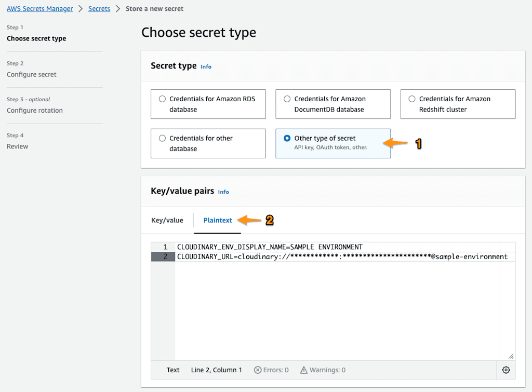Click line number 1 in editor gutter
532x392 pixels.
(165, 247)
